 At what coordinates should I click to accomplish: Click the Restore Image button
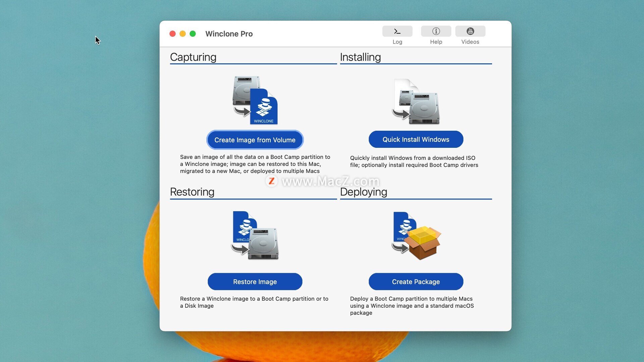(255, 282)
